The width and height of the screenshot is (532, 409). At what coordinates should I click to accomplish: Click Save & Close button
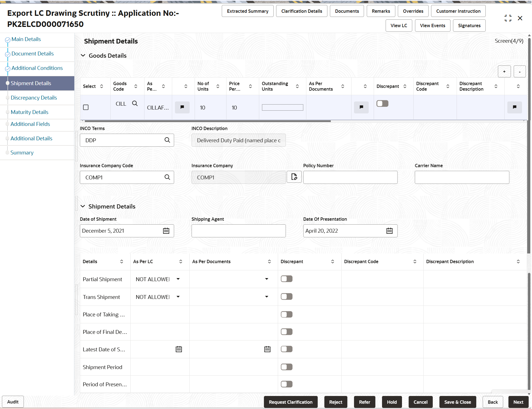click(x=457, y=402)
